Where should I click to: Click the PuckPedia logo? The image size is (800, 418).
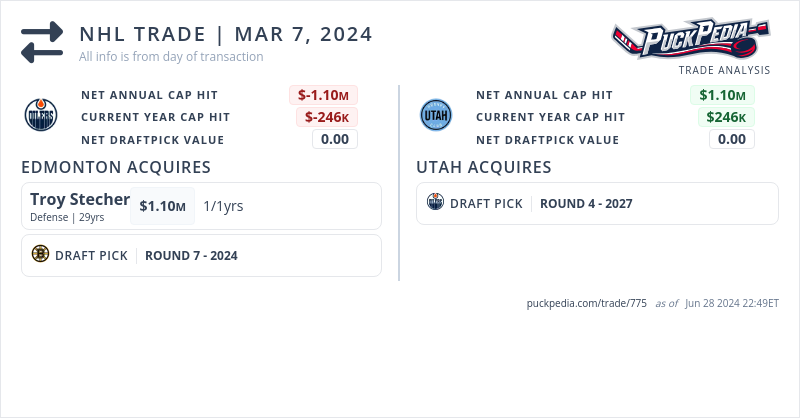click(690, 41)
